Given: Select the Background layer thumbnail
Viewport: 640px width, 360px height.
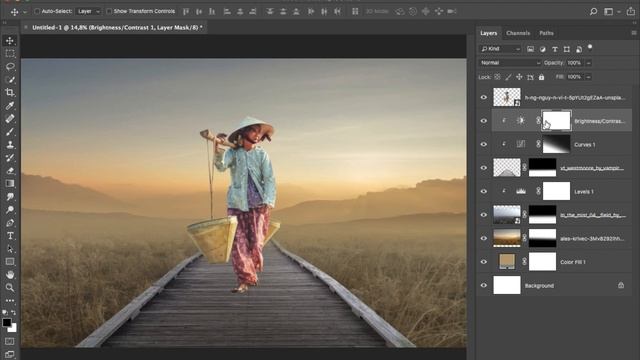Looking at the screenshot, I should point(507,285).
